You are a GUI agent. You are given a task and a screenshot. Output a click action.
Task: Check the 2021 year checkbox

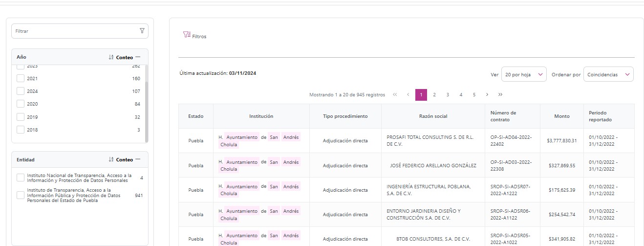(x=21, y=78)
